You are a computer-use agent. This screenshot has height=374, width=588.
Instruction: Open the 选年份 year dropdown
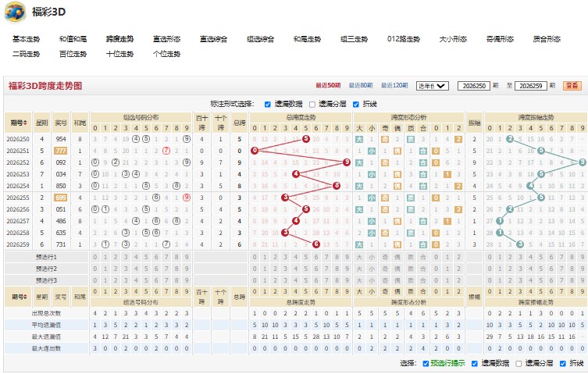point(433,86)
